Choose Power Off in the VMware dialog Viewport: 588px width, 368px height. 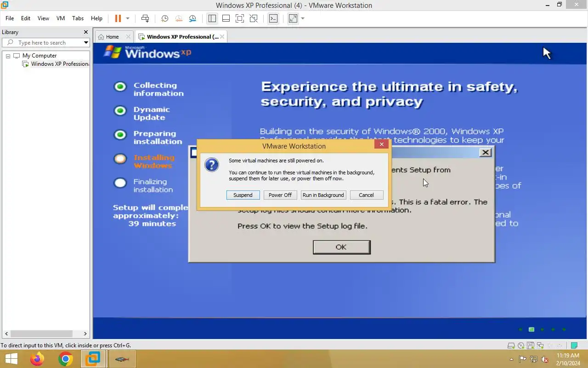click(x=280, y=195)
